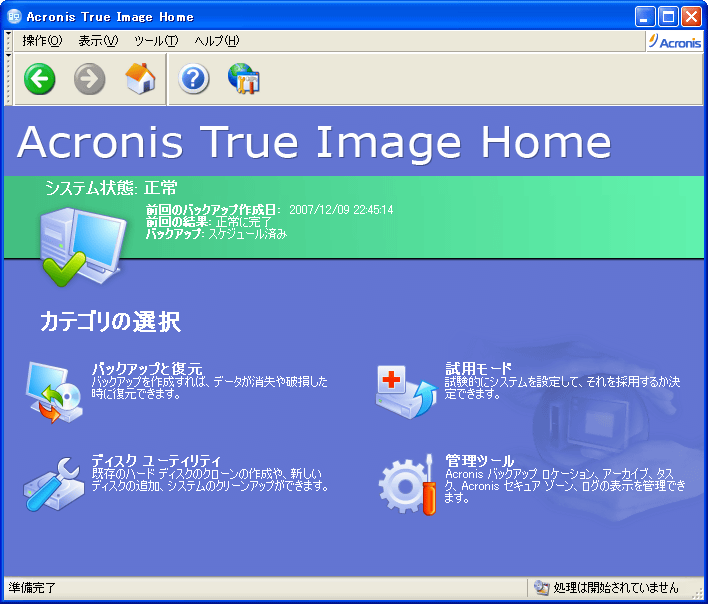Return to the home screen via house icon
Image resolution: width=708 pixels, height=604 pixels.
click(140, 79)
